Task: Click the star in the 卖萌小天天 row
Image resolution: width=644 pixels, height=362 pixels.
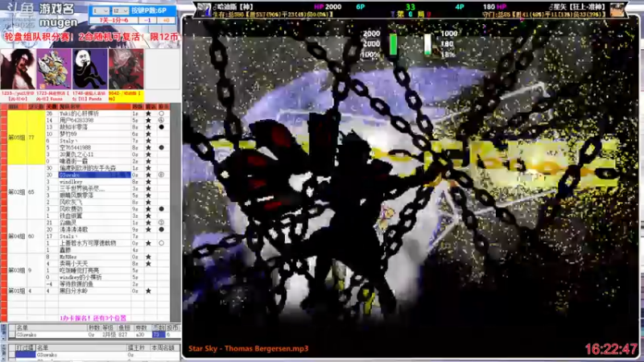Action: click(149, 264)
